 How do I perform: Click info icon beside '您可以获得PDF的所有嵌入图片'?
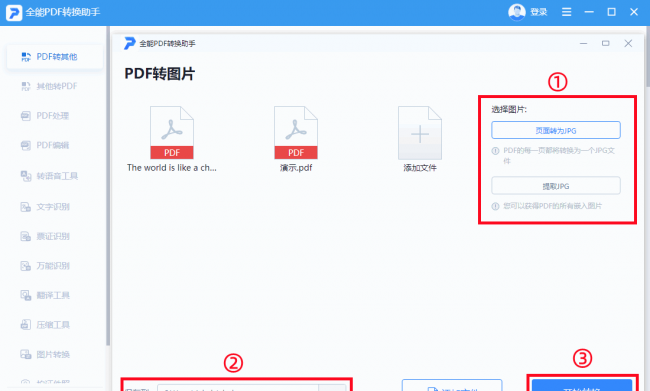click(x=495, y=206)
